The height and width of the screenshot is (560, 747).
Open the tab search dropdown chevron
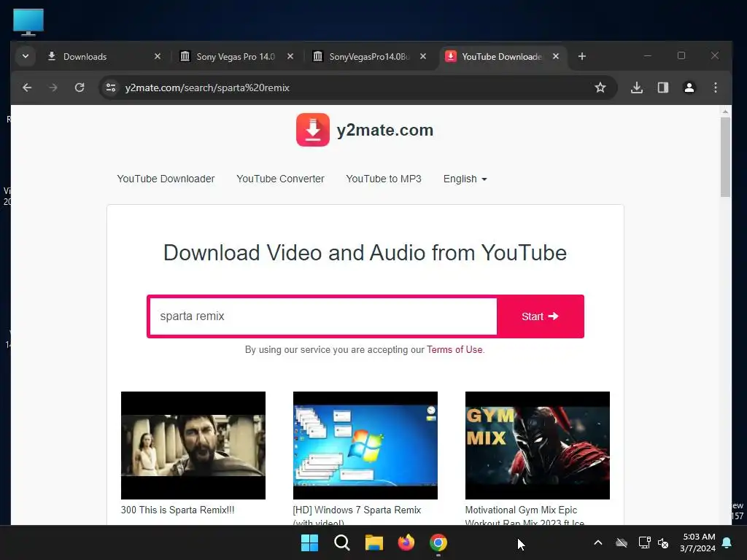pyautogui.click(x=26, y=56)
